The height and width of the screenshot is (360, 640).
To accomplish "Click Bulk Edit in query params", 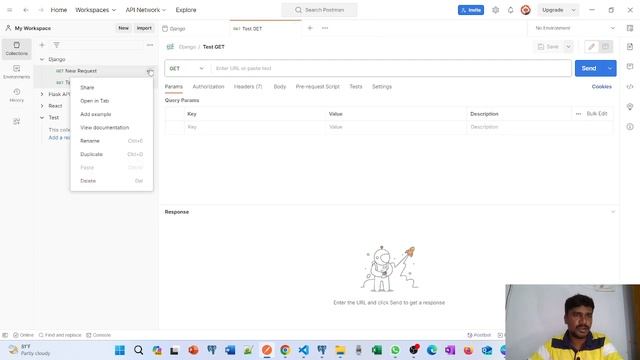I will [x=597, y=114].
